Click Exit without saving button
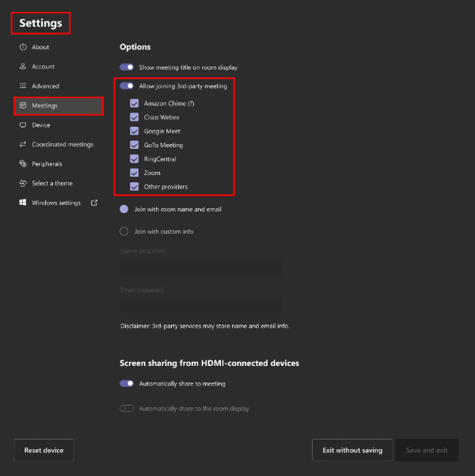This screenshot has height=476, width=475. tap(352, 450)
